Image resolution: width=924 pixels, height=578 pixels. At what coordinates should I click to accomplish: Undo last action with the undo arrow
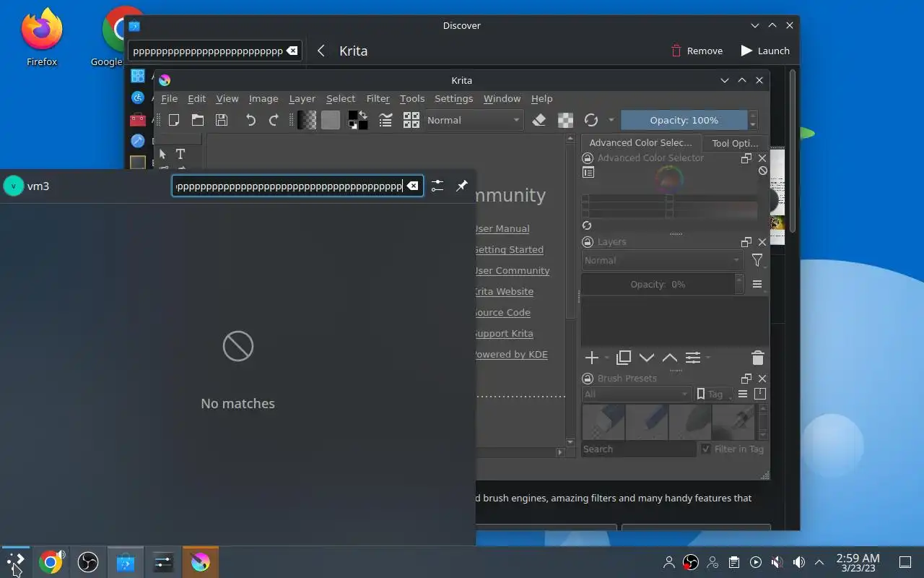click(250, 120)
